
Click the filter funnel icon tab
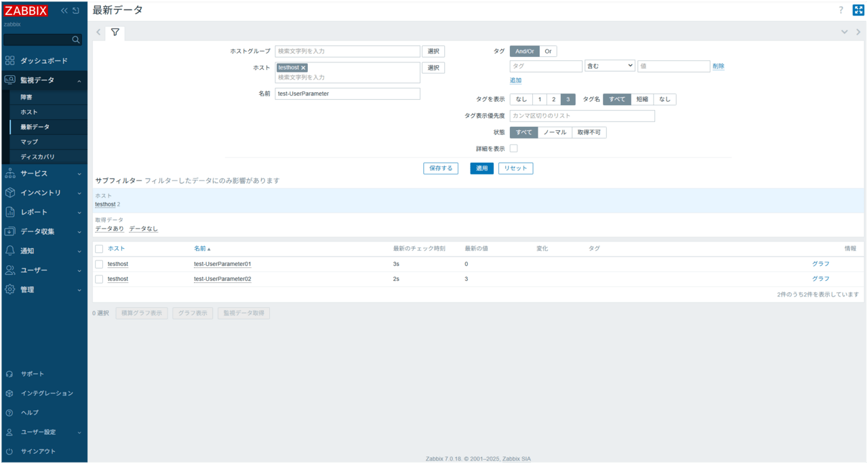tap(115, 32)
